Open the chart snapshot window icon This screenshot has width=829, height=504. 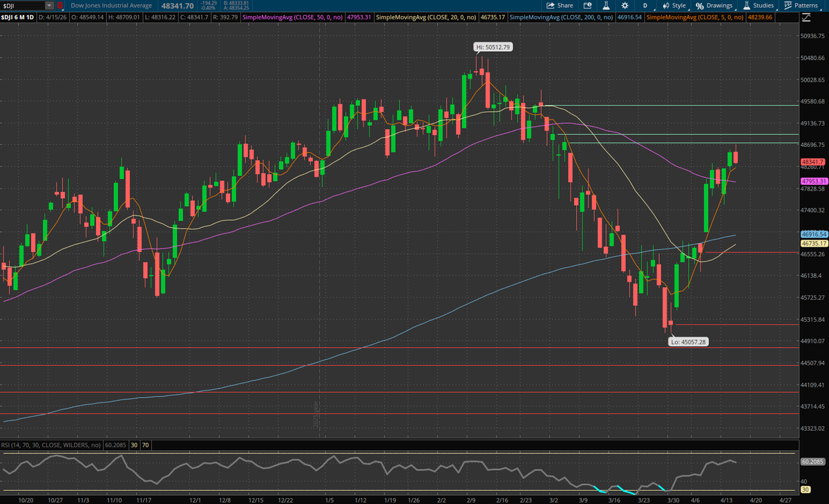click(587, 6)
